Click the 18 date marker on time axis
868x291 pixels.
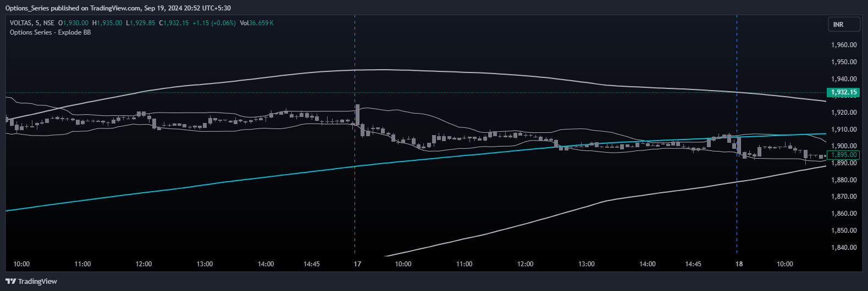pyautogui.click(x=739, y=264)
